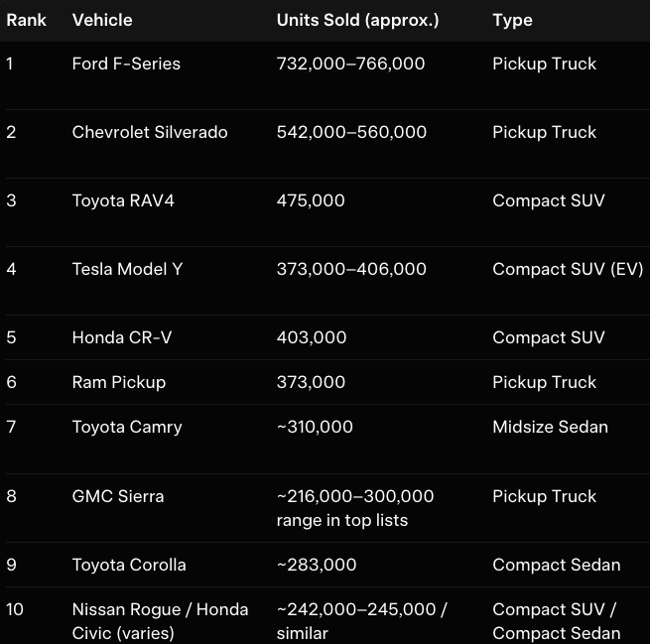Click the Vehicle column header

click(x=102, y=20)
